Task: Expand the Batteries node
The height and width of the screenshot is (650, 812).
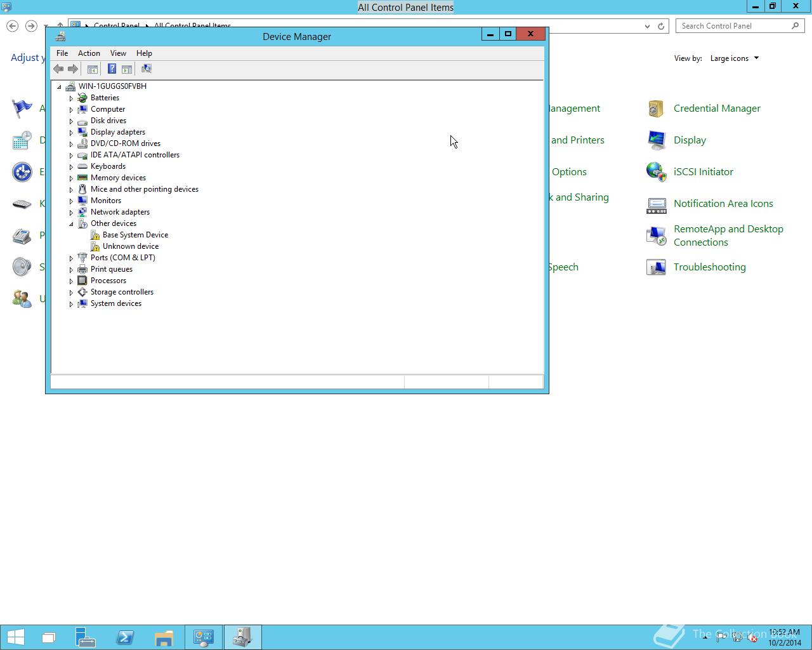Action: pyautogui.click(x=71, y=98)
